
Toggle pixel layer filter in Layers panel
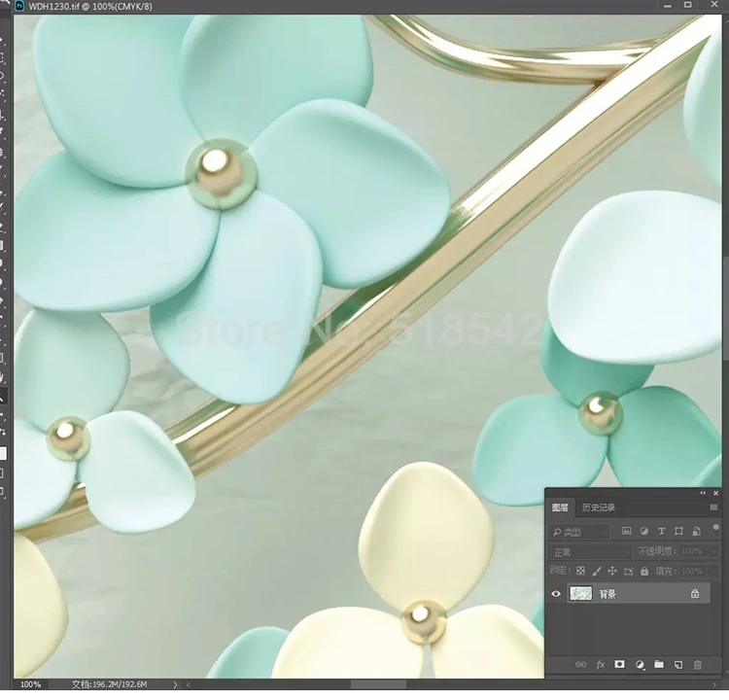[x=626, y=531]
